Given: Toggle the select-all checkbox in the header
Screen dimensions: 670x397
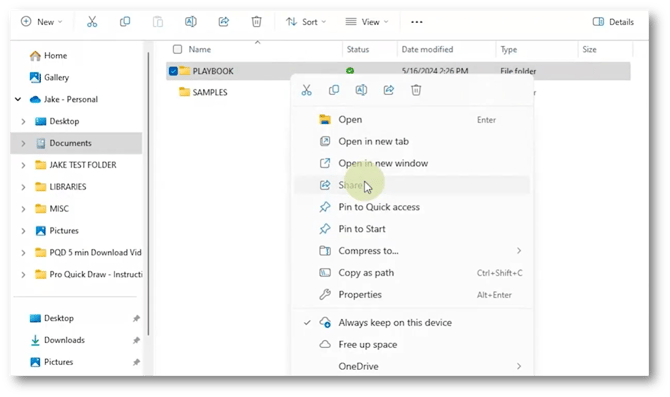Looking at the screenshot, I should click(177, 49).
